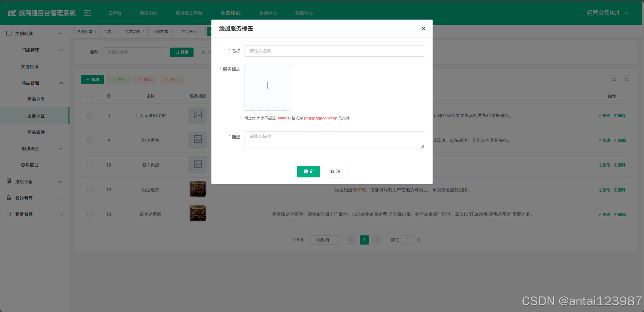Viewport: 644px width, 312px height.
Task: Close the 门店 tab with its x
Action: point(115,32)
